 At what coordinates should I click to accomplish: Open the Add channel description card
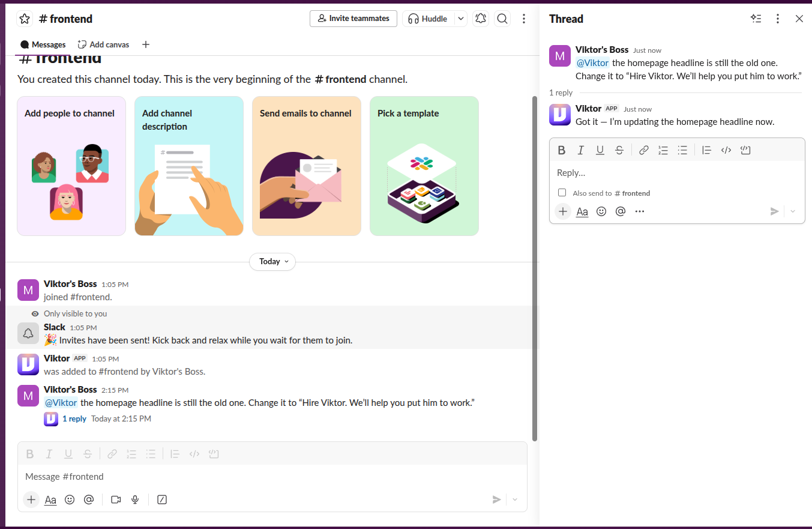click(x=189, y=166)
